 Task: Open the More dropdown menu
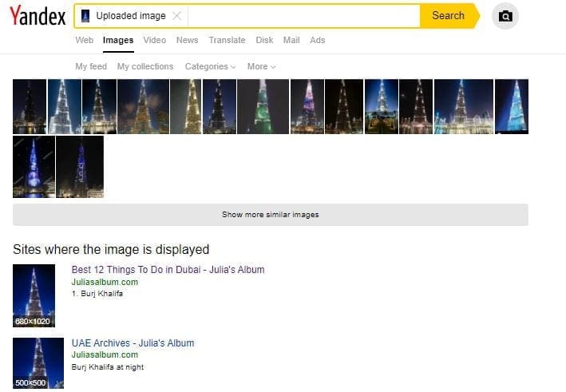tap(261, 67)
